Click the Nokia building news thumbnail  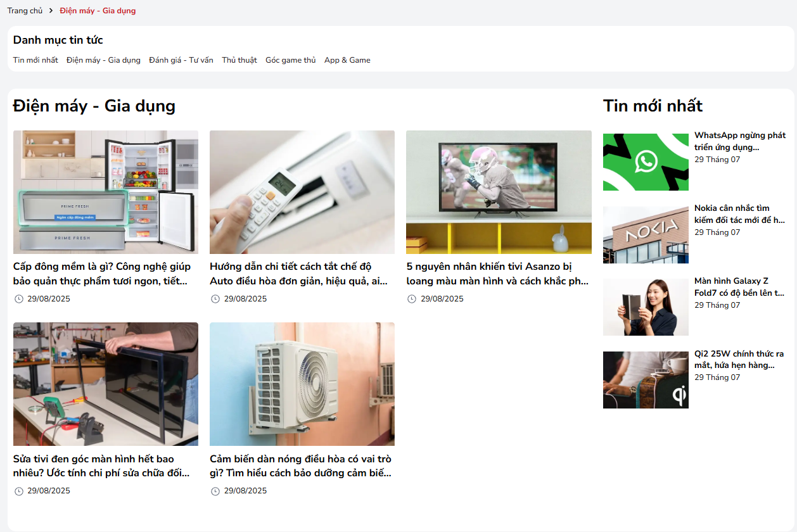[646, 235]
